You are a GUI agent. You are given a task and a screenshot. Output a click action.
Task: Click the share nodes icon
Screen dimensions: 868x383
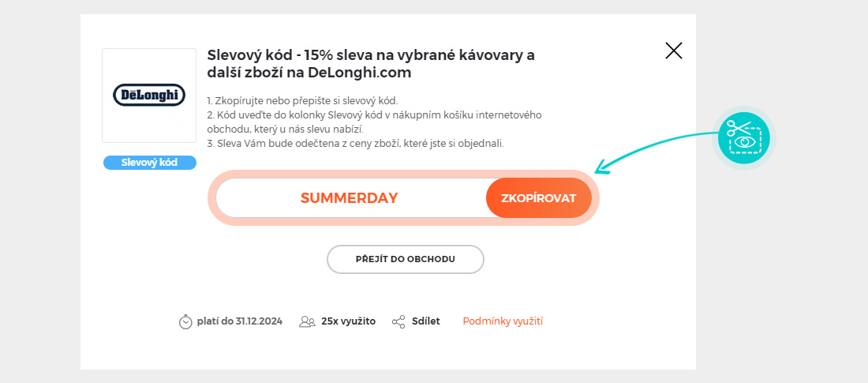tap(398, 321)
